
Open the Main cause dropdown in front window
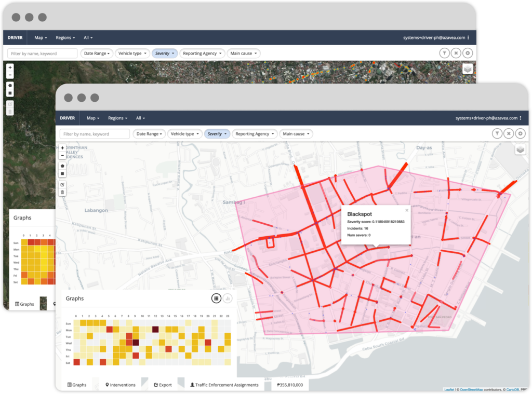coord(296,134)
